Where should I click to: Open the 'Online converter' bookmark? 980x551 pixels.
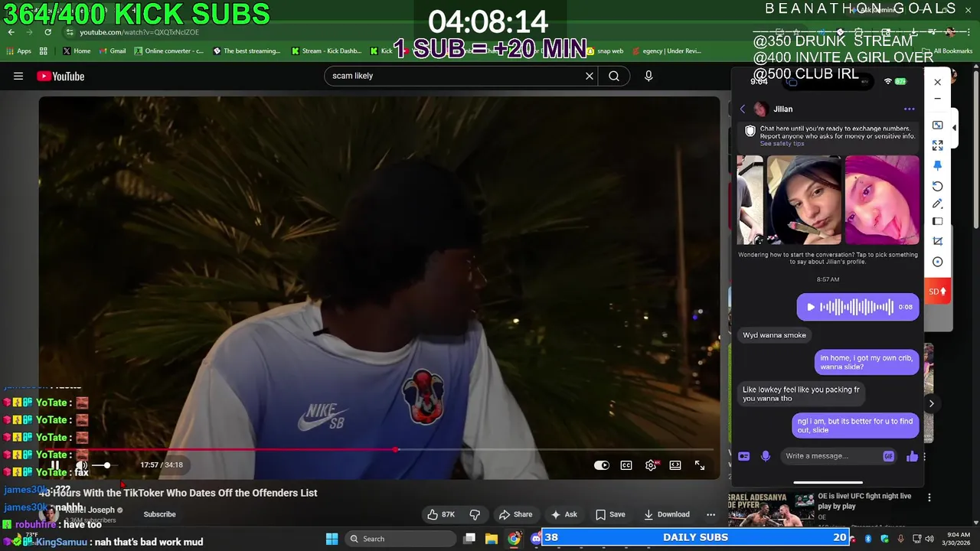(x=168, y=51)
